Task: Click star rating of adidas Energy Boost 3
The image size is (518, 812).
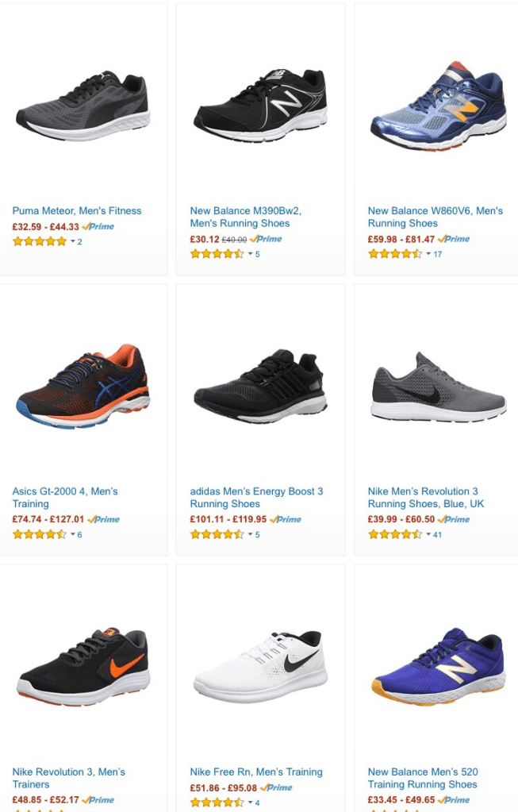Action: point(217,535)
